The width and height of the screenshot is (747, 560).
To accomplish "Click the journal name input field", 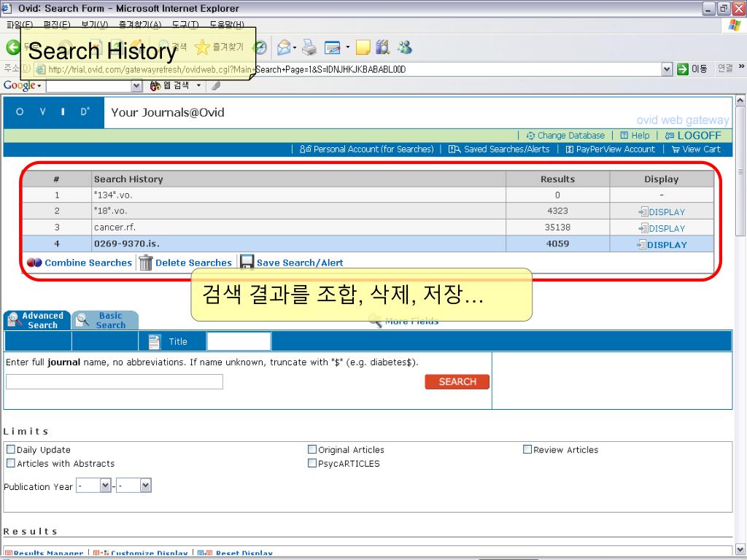I will [115, 381].
